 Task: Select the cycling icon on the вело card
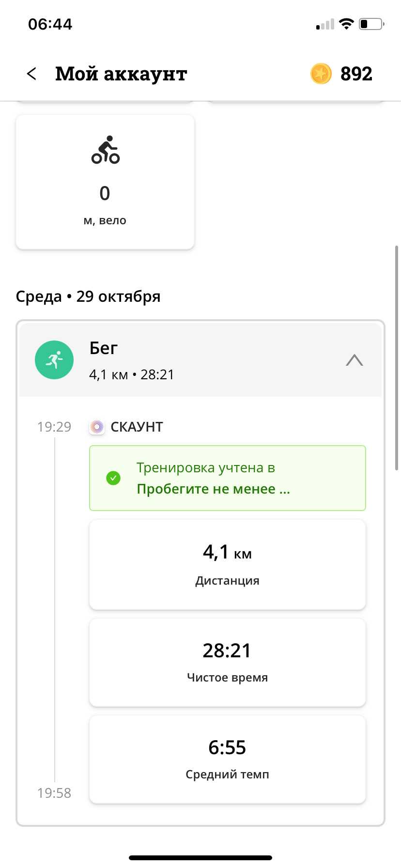tap(105, 150)
